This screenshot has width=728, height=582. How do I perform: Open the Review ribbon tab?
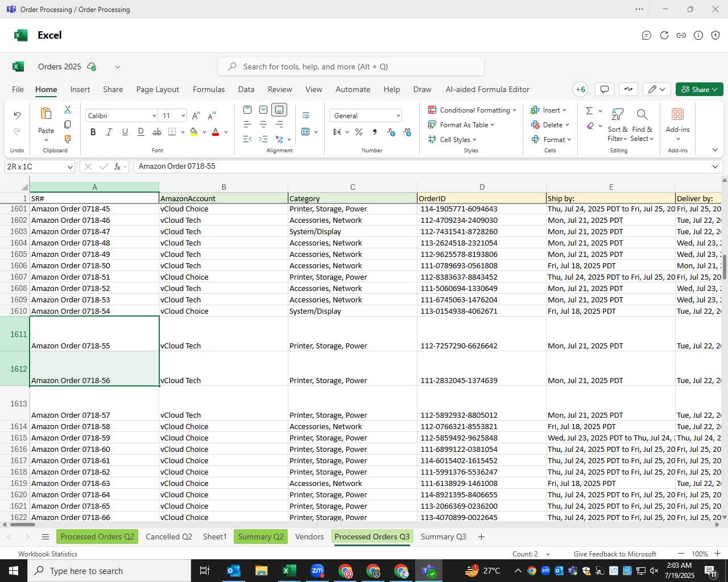point(280,89)
